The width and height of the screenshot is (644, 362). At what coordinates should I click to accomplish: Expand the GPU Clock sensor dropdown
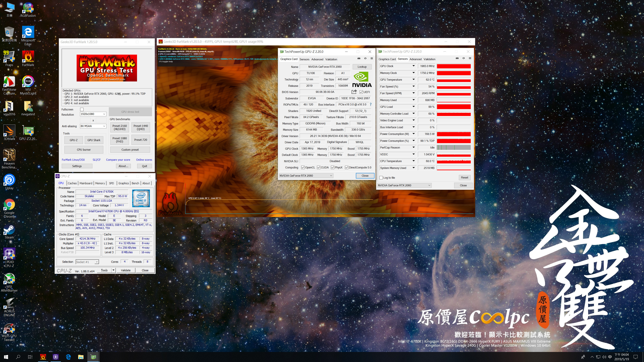point(414,66)
